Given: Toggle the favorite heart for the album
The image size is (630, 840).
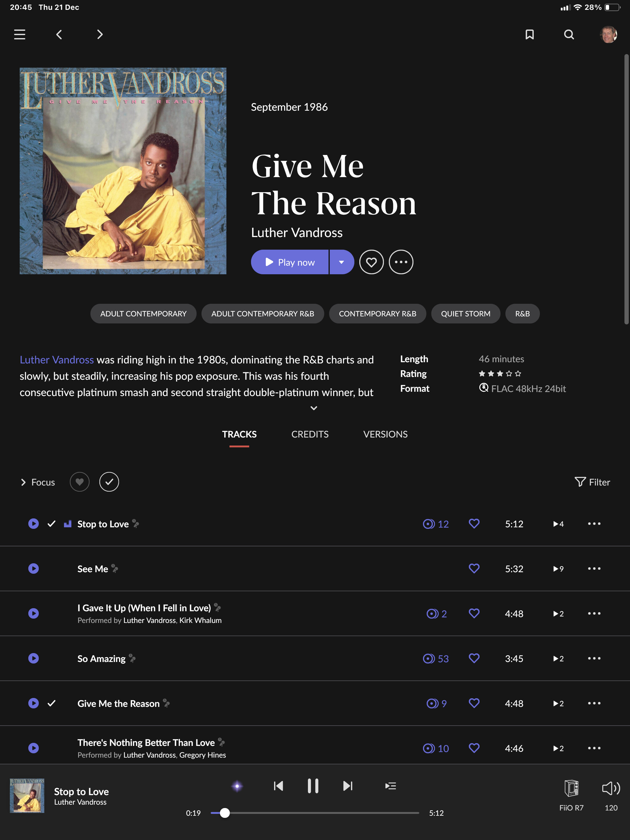Looking at the screenshot, I should coord(371,262).
